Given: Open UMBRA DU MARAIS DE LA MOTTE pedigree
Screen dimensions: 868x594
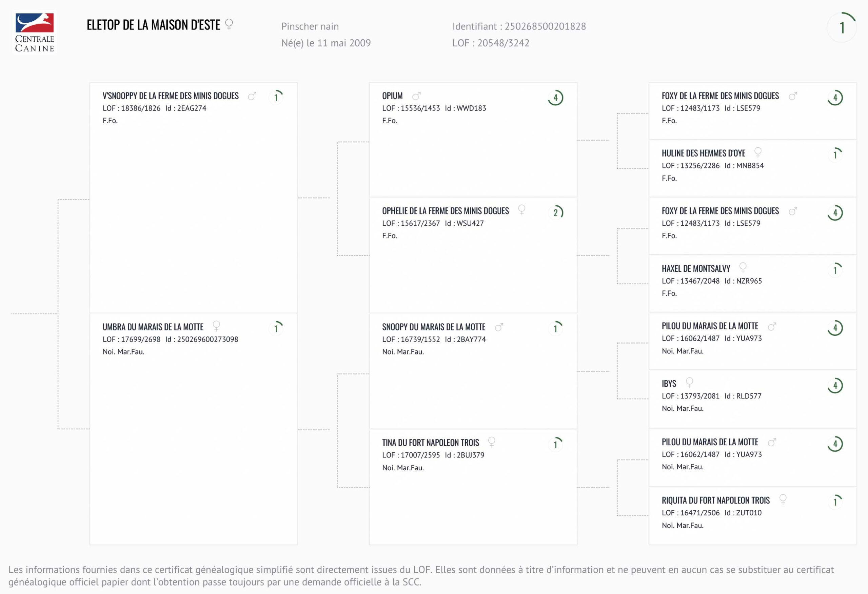Looking at the screenshot, I should 153,327.
